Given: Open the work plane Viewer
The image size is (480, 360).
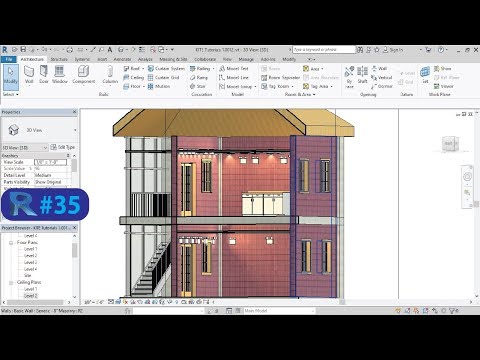Looking at the screenshot, I should pos(444,86).
